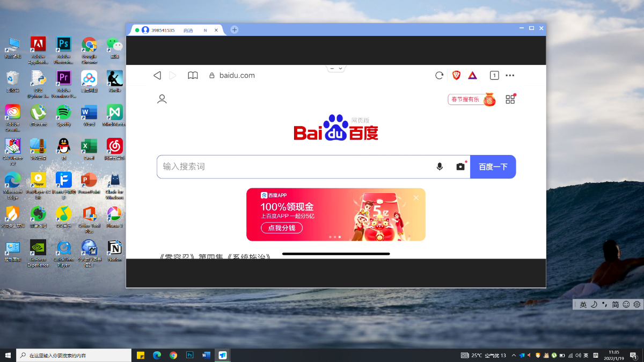Viewport: 644px width, 362px height.
Task: Select the Kindle desktop icon
Action: tap(115, 82)
